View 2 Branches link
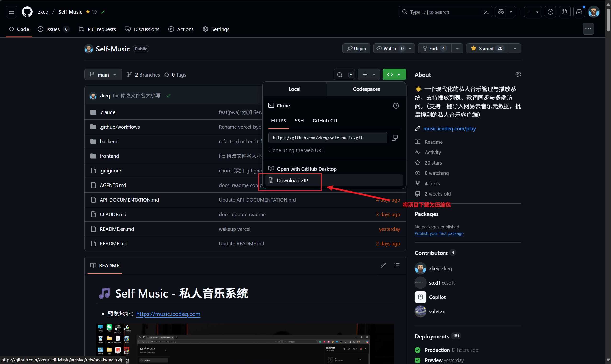 (x=143, y=75)
